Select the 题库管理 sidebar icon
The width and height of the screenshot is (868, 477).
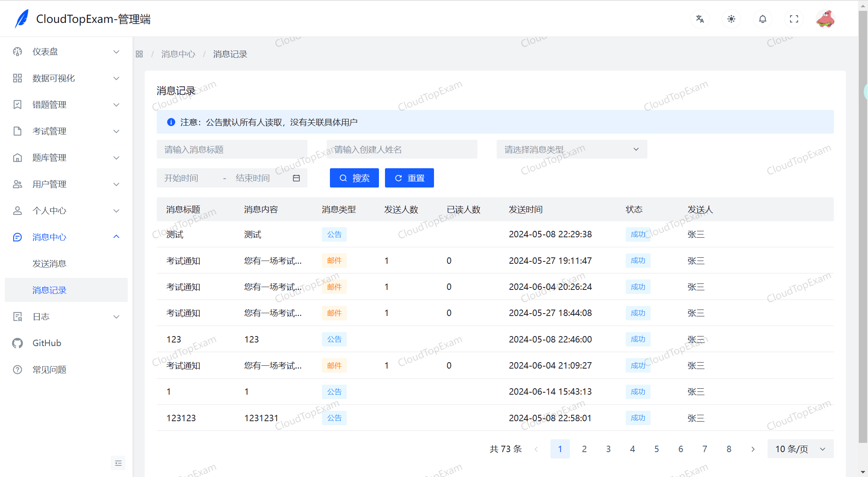[17, 157]
